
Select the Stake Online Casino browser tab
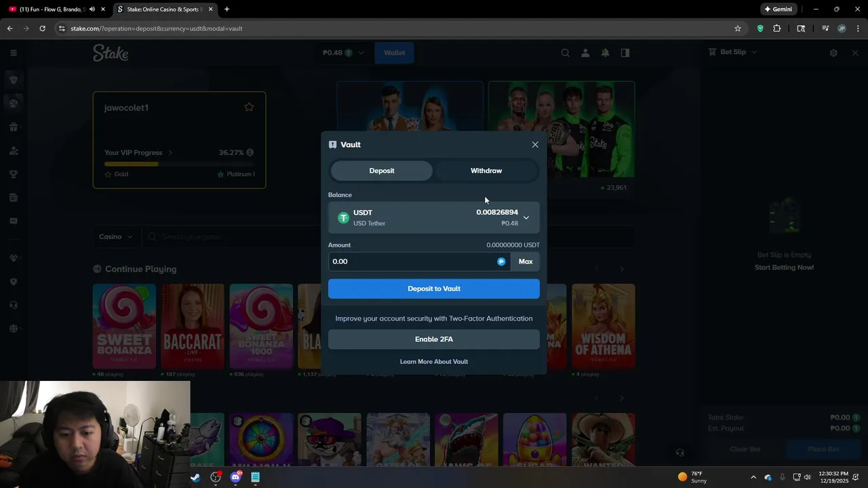coord(164,9)
